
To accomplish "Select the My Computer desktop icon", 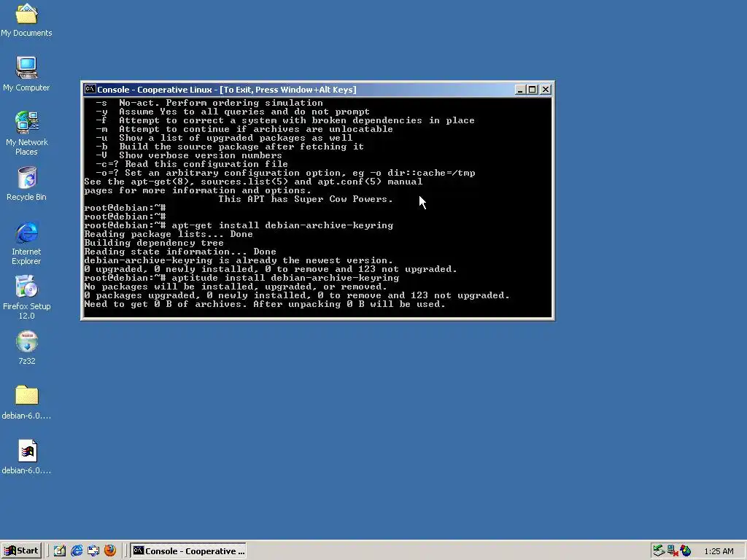I will click(26, 74).
